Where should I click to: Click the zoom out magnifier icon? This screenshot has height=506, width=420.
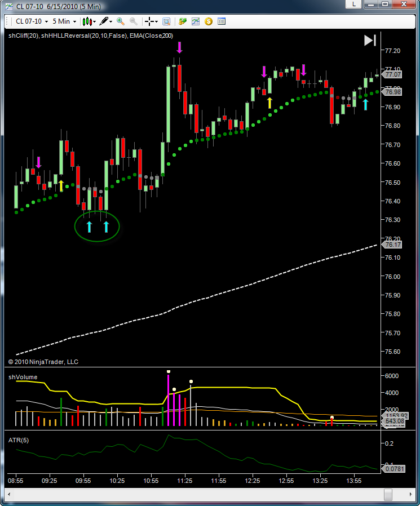coord(133,21)
